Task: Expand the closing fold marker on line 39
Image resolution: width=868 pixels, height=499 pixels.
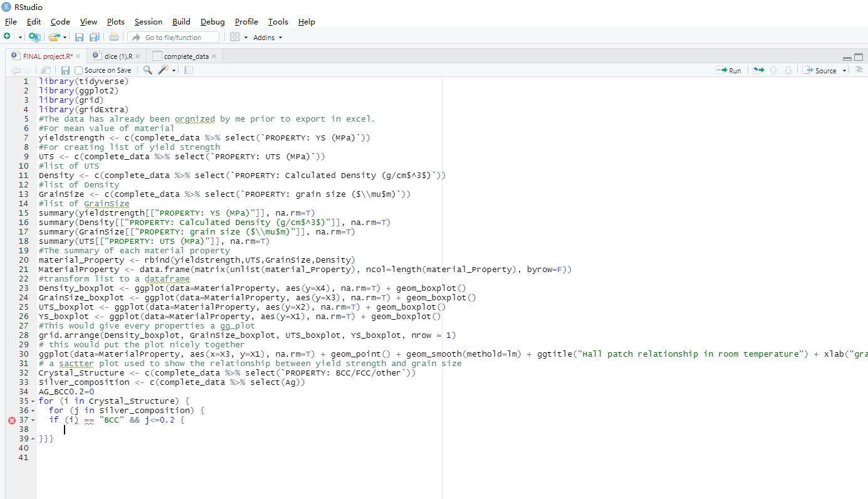Action: (33, 439)
